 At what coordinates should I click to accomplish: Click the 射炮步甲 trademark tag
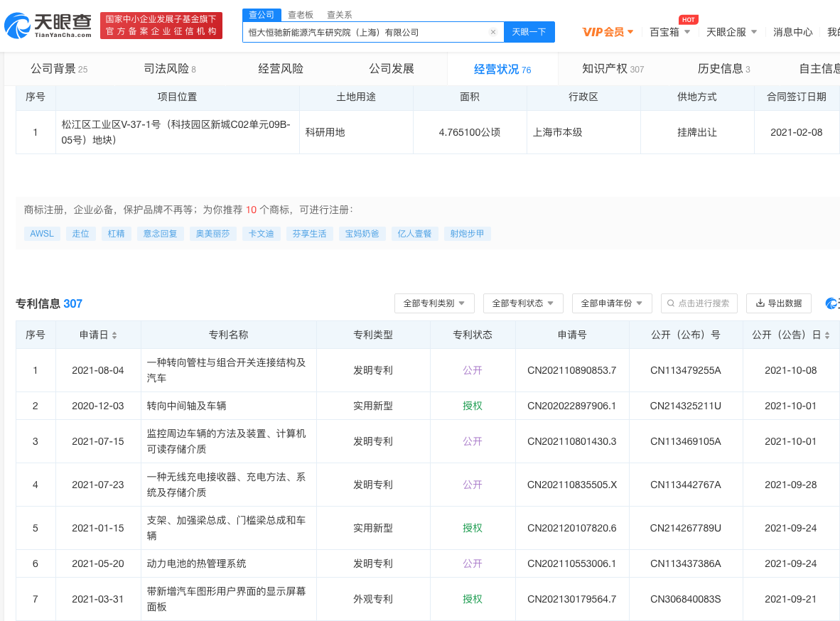(467, 234)
